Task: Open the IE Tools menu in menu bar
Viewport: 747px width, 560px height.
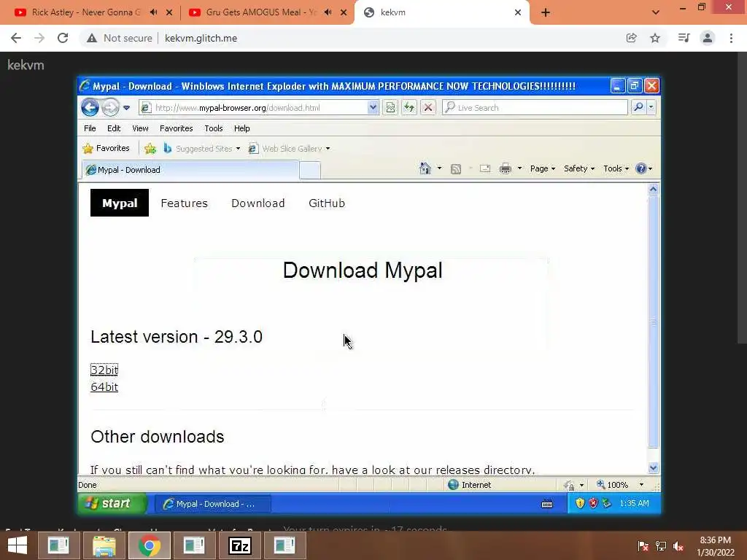Action: tap(214, 128)
